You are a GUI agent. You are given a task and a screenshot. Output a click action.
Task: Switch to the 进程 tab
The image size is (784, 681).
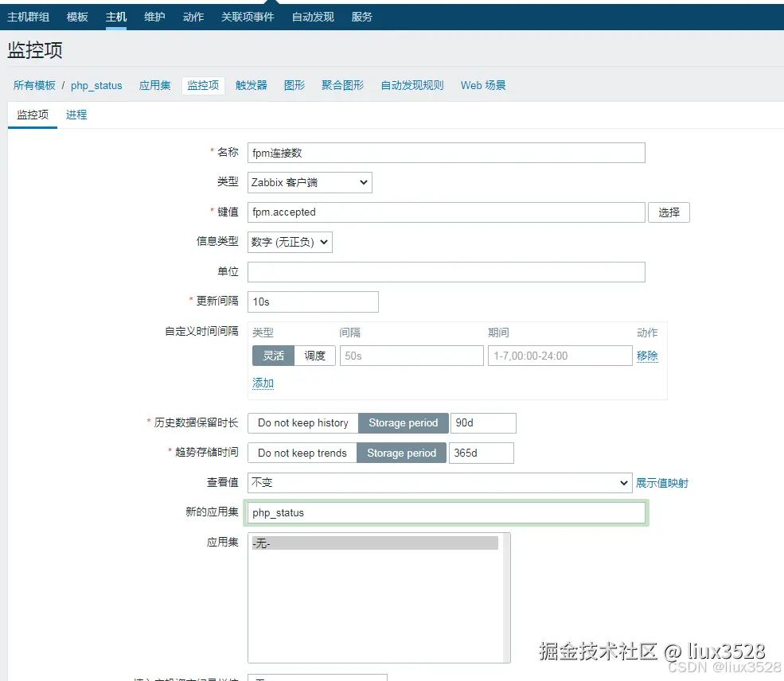76,115
